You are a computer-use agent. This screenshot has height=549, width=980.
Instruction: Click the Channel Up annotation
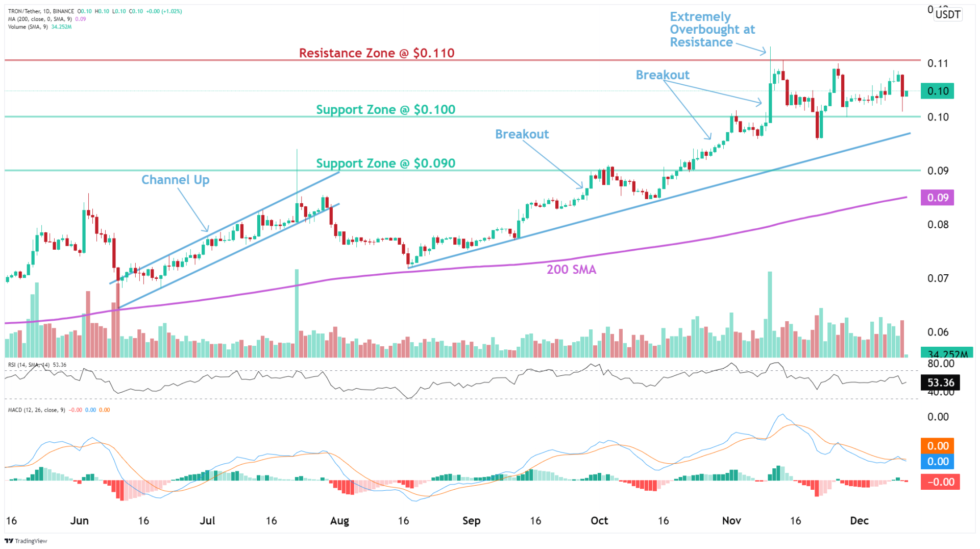(x=175, y=180)
